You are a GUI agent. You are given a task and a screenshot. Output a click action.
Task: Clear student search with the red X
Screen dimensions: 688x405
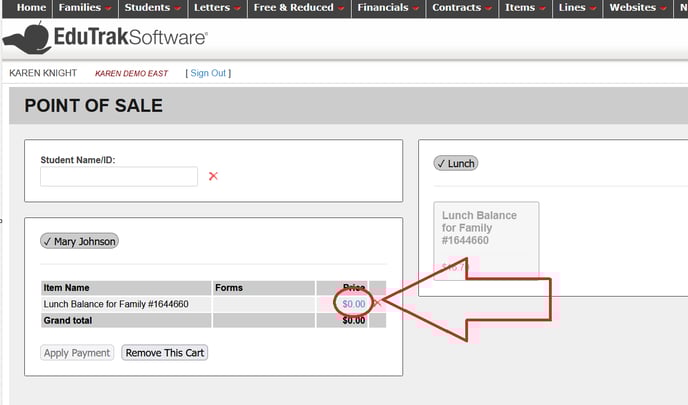point(213,176)
